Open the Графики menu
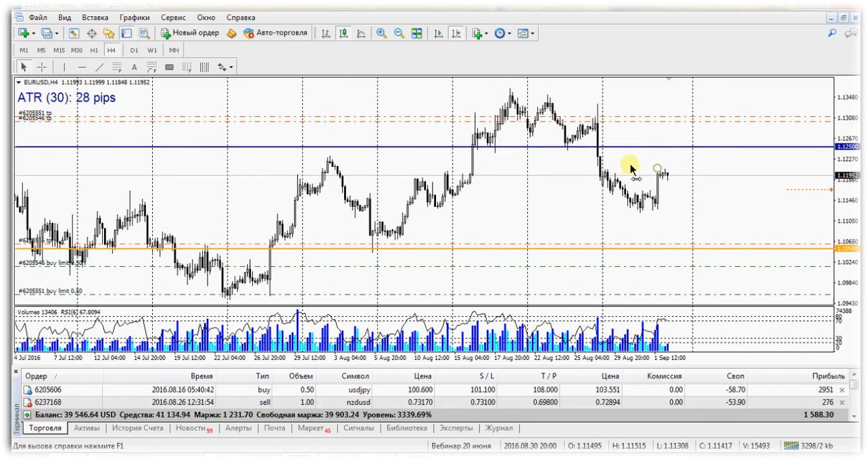Screen dimensions: 868x460 [x=135, y=18]
